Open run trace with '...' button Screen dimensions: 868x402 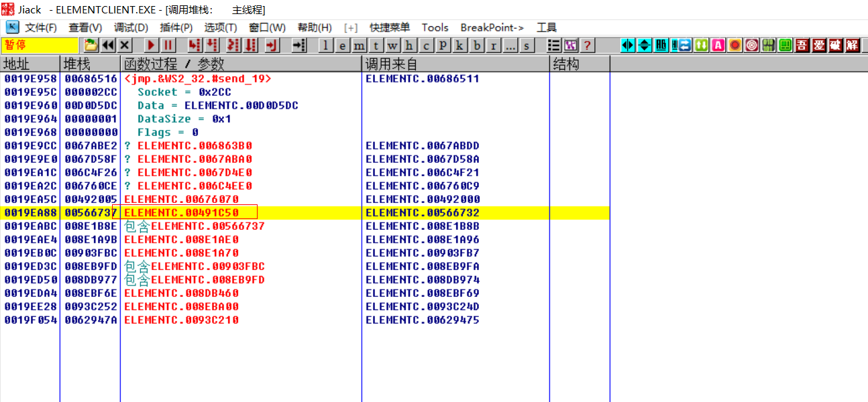pos(510,45)
